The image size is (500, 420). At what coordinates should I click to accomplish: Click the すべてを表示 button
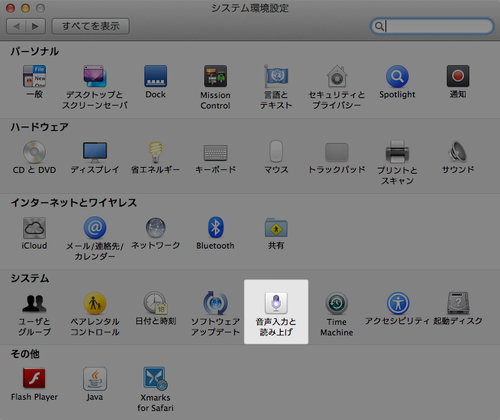click(x=91, y=26)
